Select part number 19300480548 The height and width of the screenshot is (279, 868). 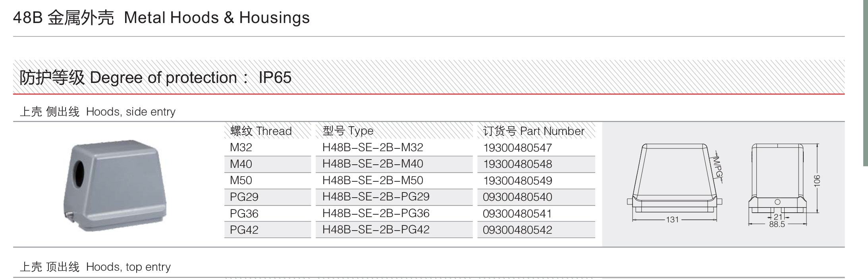point(517,164)
